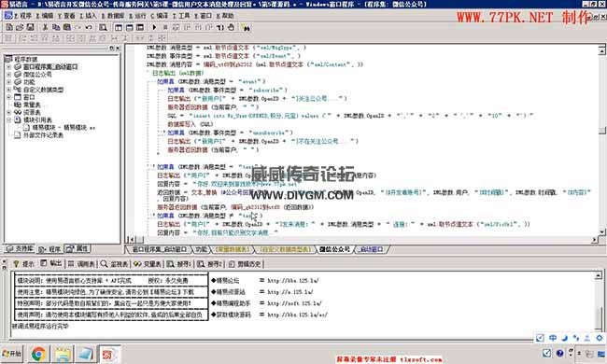Toggle the second panel layout icon

click(129, 27)
